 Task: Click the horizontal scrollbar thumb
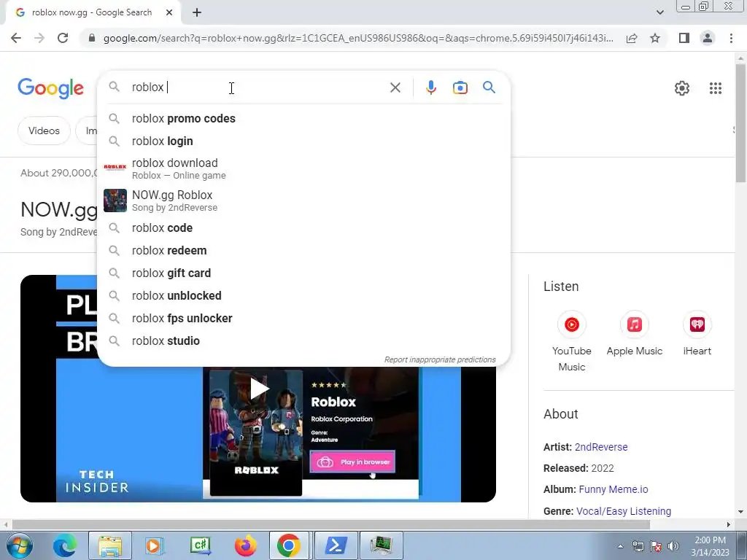tap(330, 525)
